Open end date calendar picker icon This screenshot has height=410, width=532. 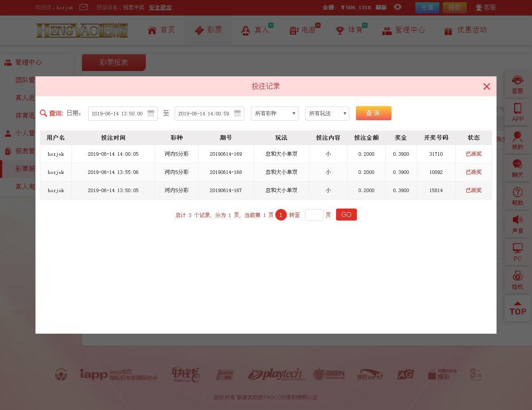(237, 113)
